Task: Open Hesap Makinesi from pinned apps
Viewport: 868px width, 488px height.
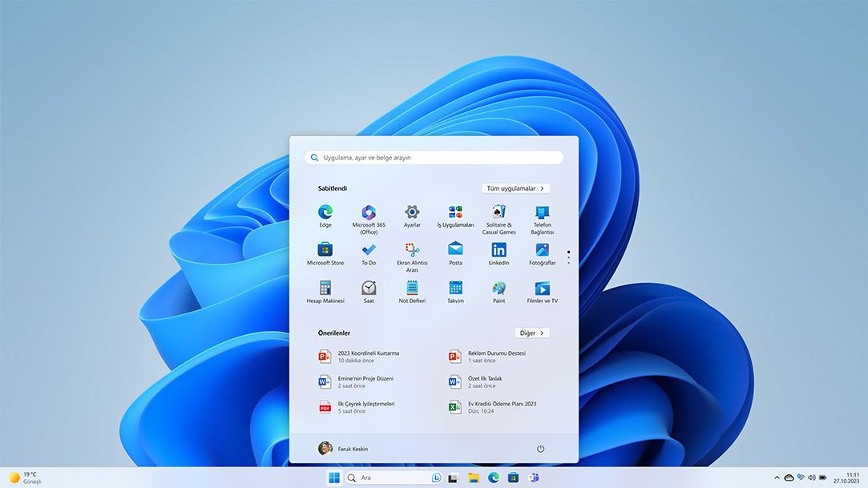Action: coord(325,290)
